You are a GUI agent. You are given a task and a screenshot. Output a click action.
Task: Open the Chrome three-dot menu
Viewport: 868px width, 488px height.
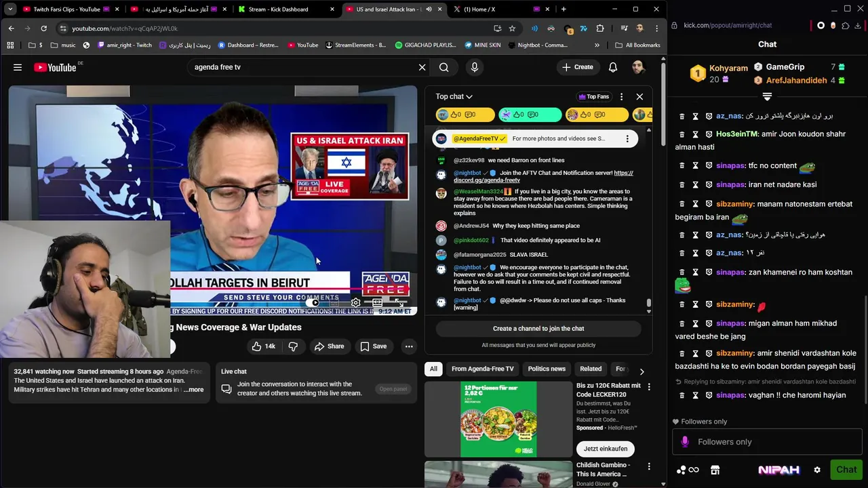point(656,28)
